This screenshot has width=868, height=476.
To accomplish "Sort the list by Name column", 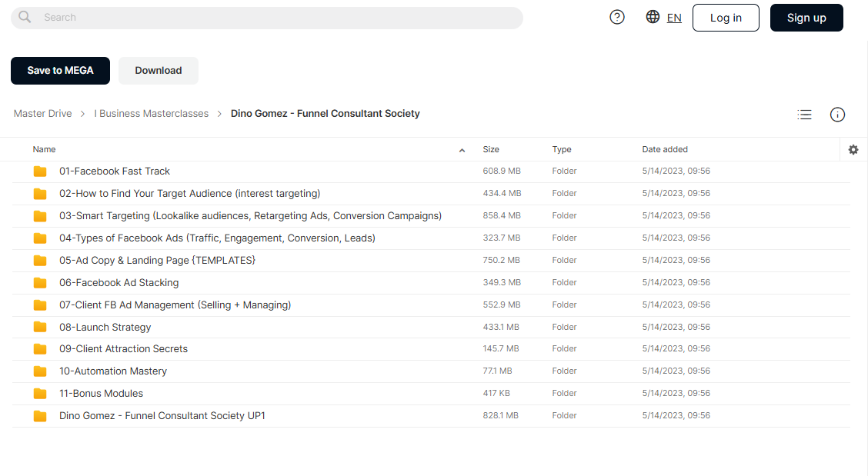I will (45, 149).
